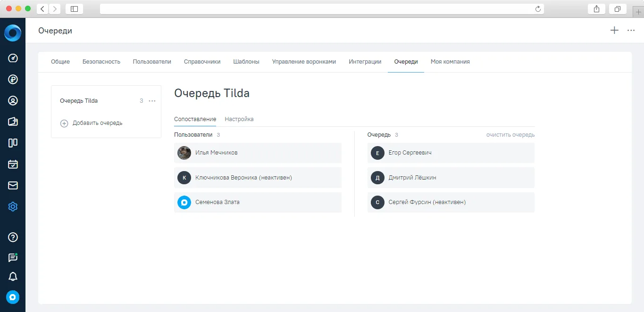Open the notifications bell icon
The width and height of the screenshot is (644, 312).
pos(13,277)
